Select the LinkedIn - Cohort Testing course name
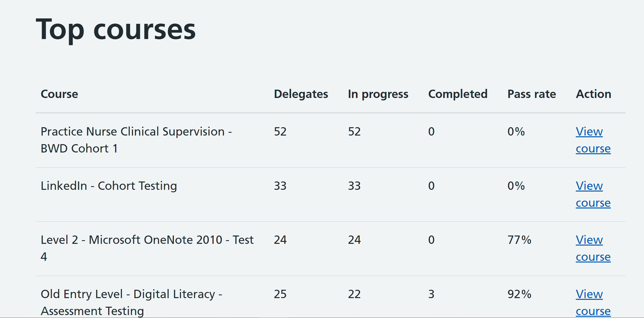The width and height of the screenshot is (644, 318). (x=109, y=186)
